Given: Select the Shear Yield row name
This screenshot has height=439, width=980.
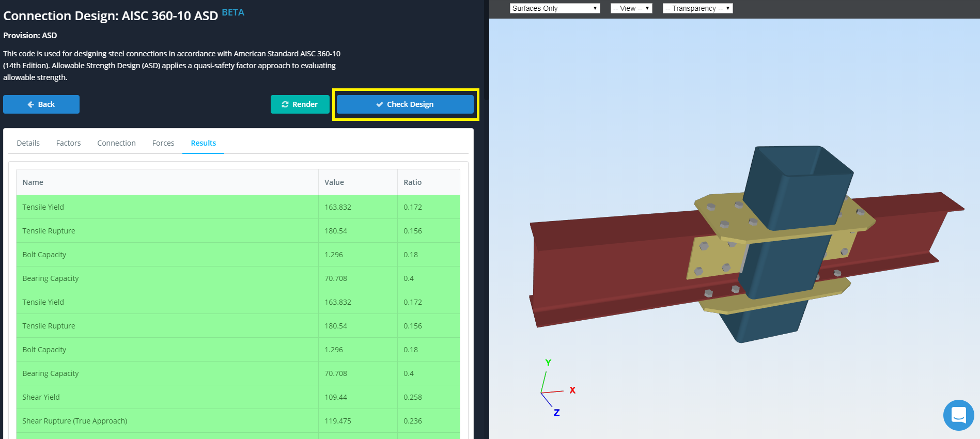Looking at the screenshot, I should pyautogui.click(x=41, y=397).
